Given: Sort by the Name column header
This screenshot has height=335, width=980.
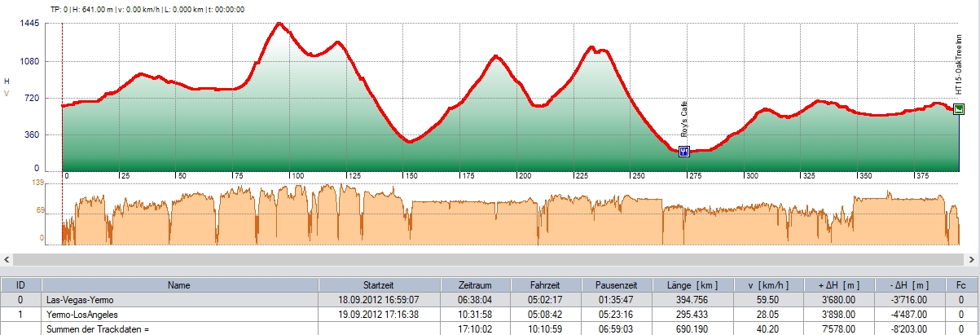Looking at the screenshot, I should point(178,285).
